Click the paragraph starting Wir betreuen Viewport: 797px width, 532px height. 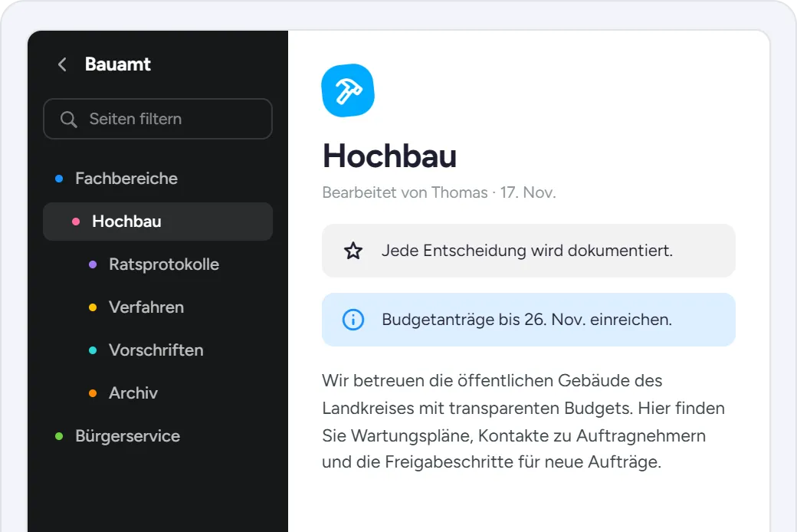coord(523,422)
